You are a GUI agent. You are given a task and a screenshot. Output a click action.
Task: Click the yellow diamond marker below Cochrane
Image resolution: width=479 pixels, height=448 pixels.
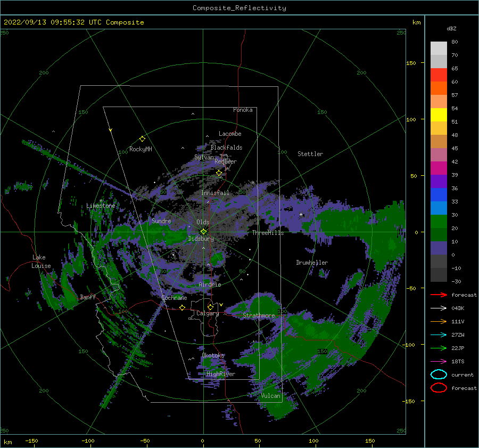(x=182, y=307)
